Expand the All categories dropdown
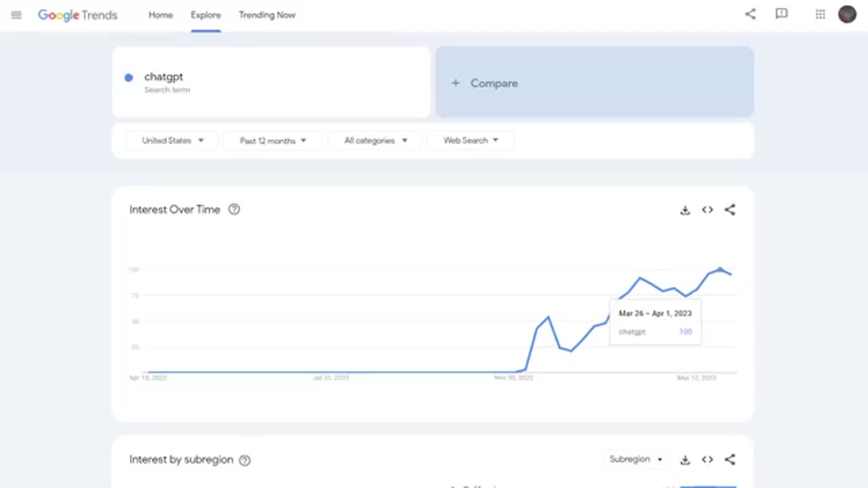Viewport: 868px width, 488px height. point(375,140)
